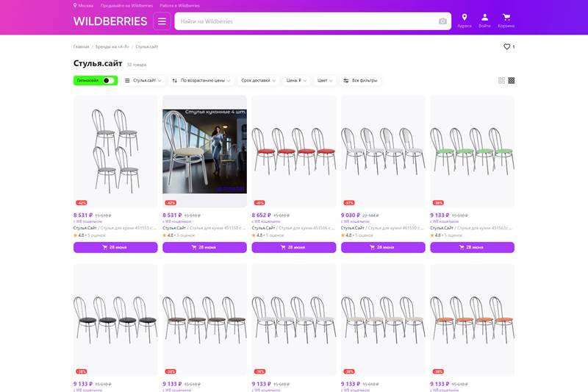
Task: Switch to the large tile grid view
Action: [x=501, y=80]
